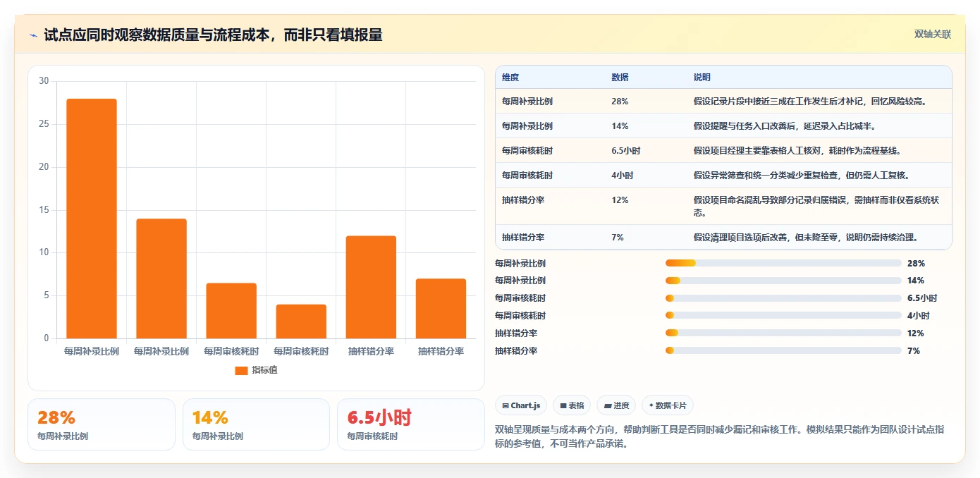Image resolution: width=980 pixels, height=478 pixels.
Task: Click the chart bar reaching value 14
Action: (161, 278)
